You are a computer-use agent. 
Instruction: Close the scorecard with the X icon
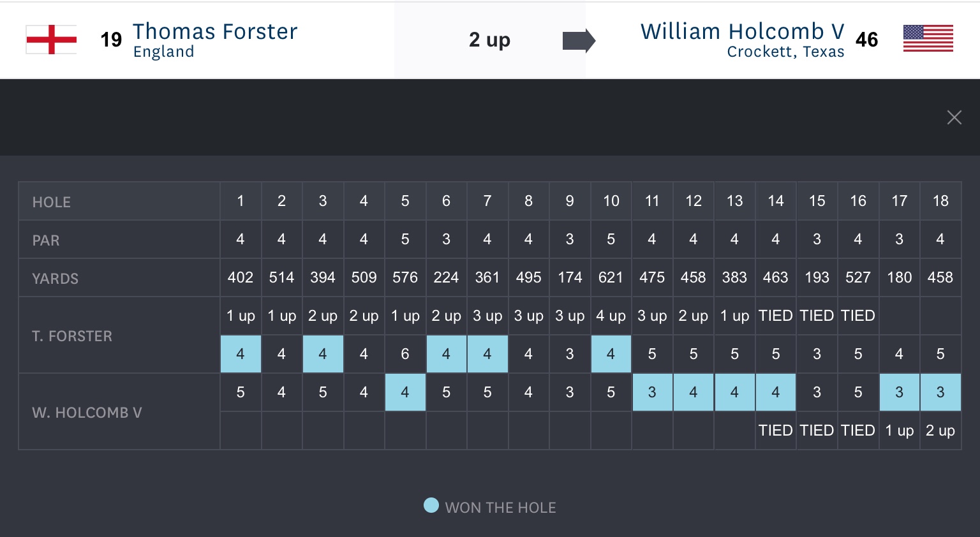point(954,117)
